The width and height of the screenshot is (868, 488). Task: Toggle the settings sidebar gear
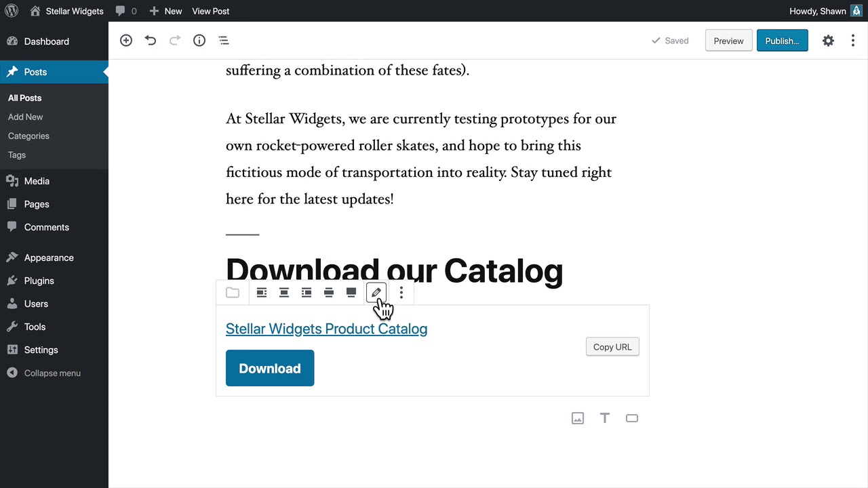tap(828, 41)
